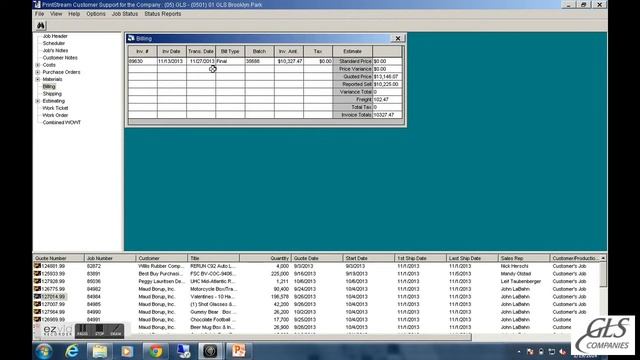Open PowerPoint from the taskbar
Viewport: 640px width, 360px height.
coord(238,351)
